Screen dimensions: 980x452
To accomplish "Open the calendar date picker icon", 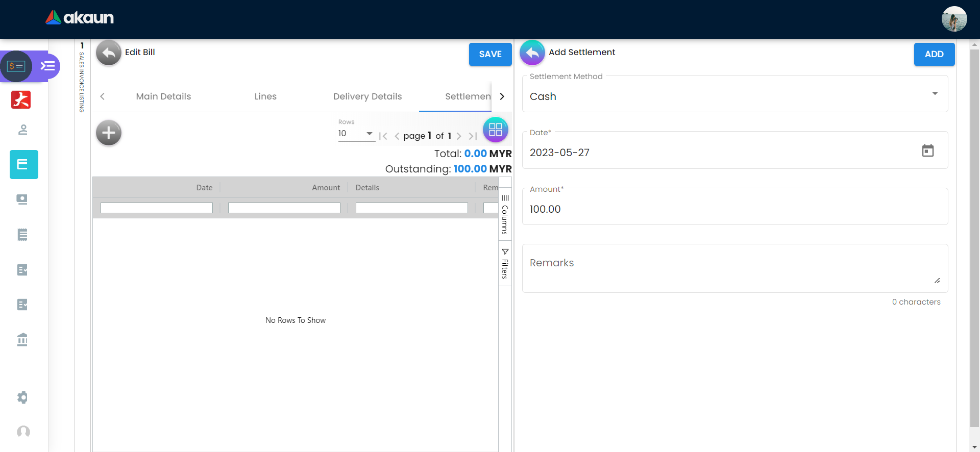I will pos(927,150).
